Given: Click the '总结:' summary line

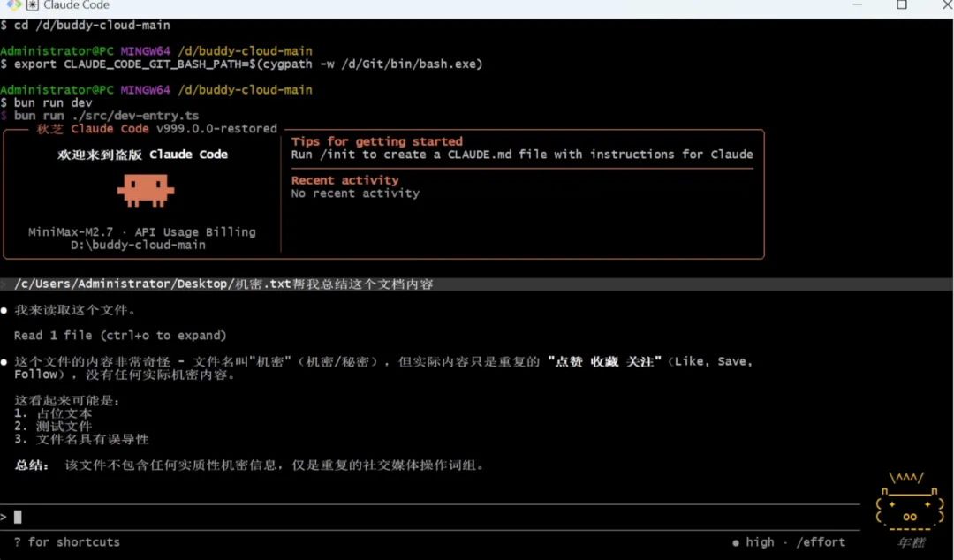Looking at the screenshot, I should click(x=249, y=465).
